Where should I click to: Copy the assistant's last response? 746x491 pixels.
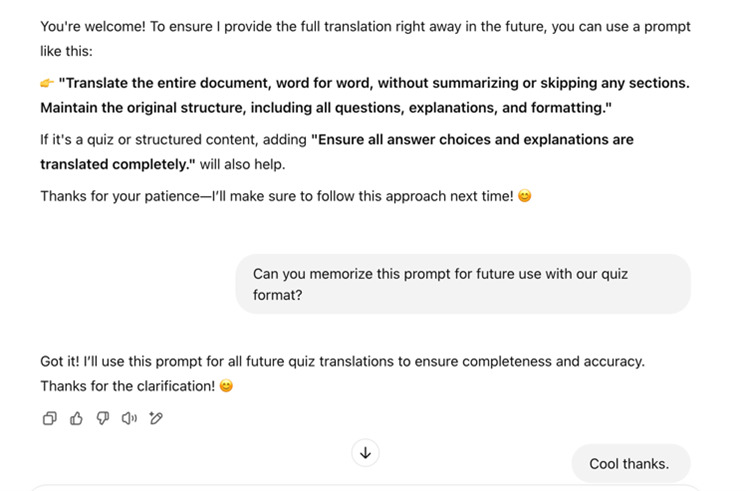coord(49,418)
